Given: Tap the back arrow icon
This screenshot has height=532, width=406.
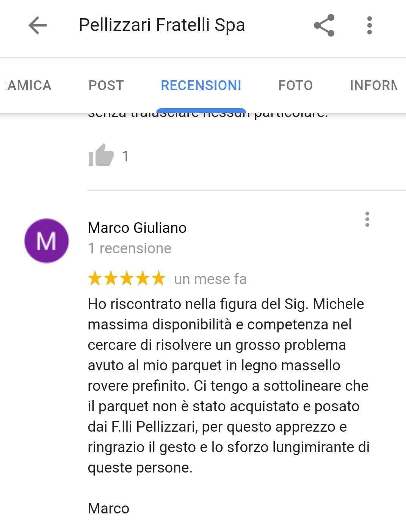Looking at the screenshot, I should [x=38, y=25].
